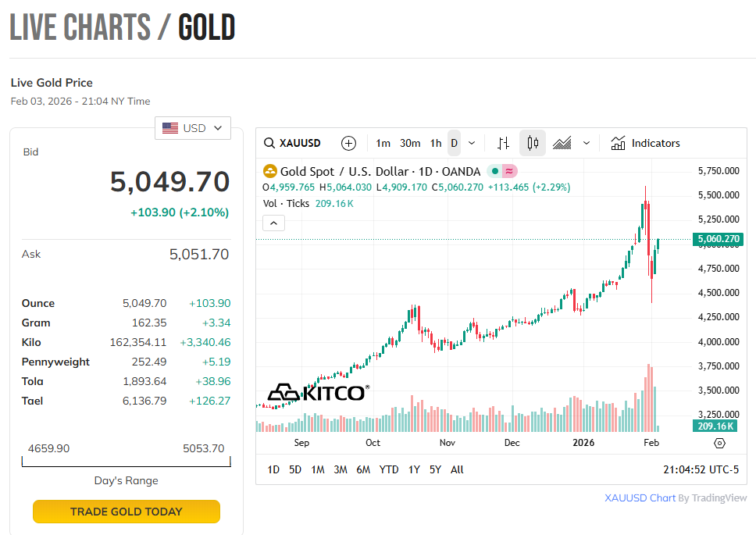Toggle the pink delayed-data indicator badge
The height and width of the screenshot is (535, 756).
click(x=509, y=171)
